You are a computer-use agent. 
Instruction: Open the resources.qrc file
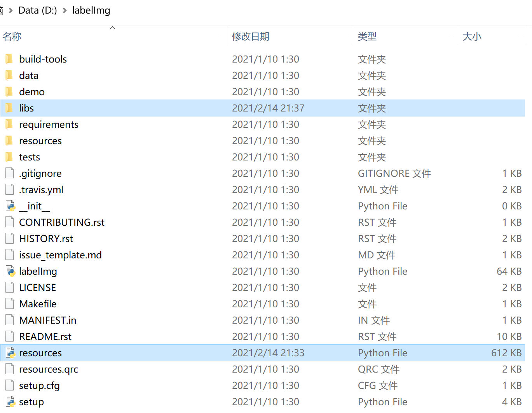point(48,369)
